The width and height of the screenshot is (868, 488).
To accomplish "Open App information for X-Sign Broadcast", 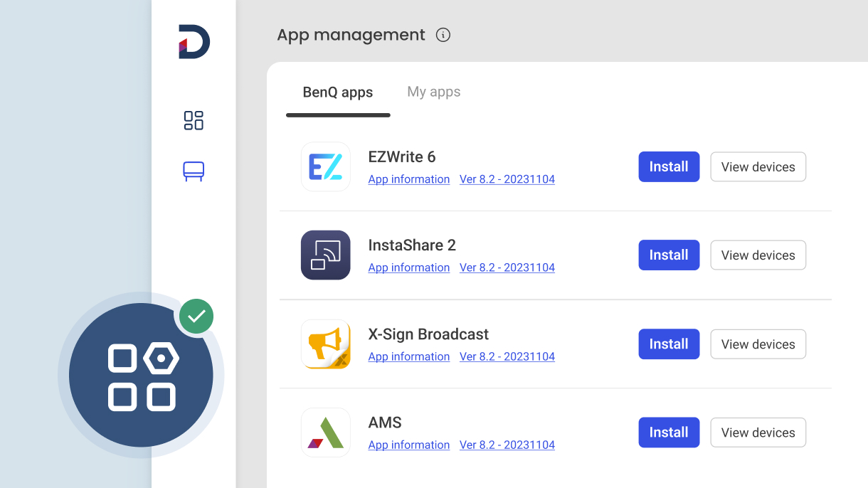I will coord(408,356).
